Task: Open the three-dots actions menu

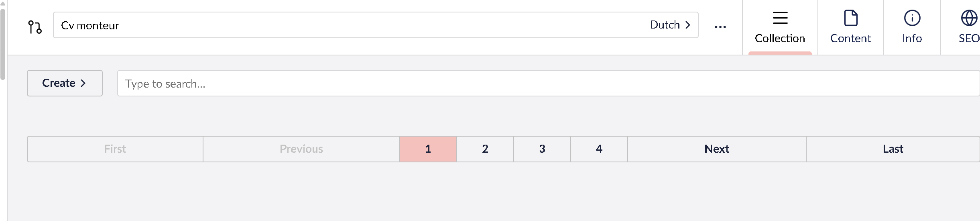Action: (720, 27)
